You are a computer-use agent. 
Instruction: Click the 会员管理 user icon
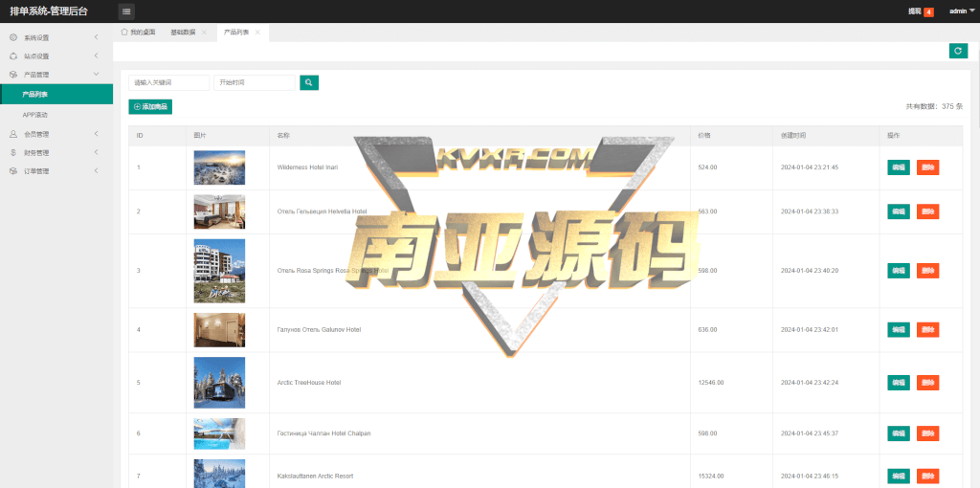pyautogui.click(x=13, y=134)
